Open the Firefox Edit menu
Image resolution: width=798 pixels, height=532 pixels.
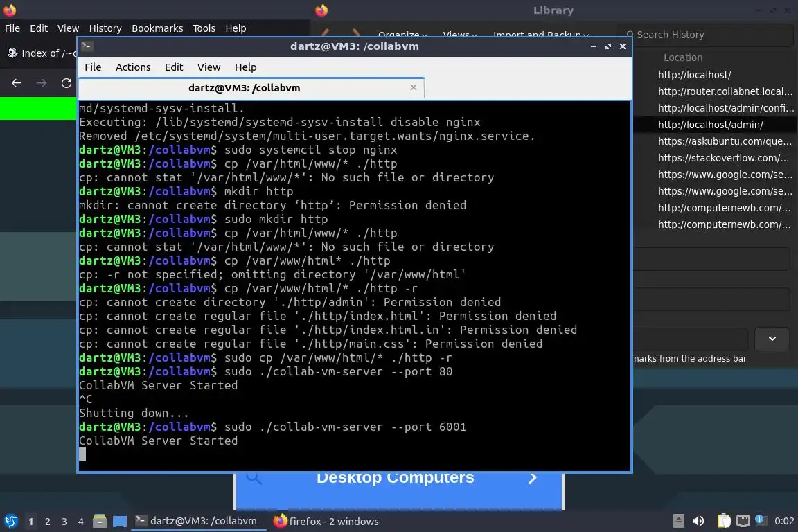(x=39, y=28)
